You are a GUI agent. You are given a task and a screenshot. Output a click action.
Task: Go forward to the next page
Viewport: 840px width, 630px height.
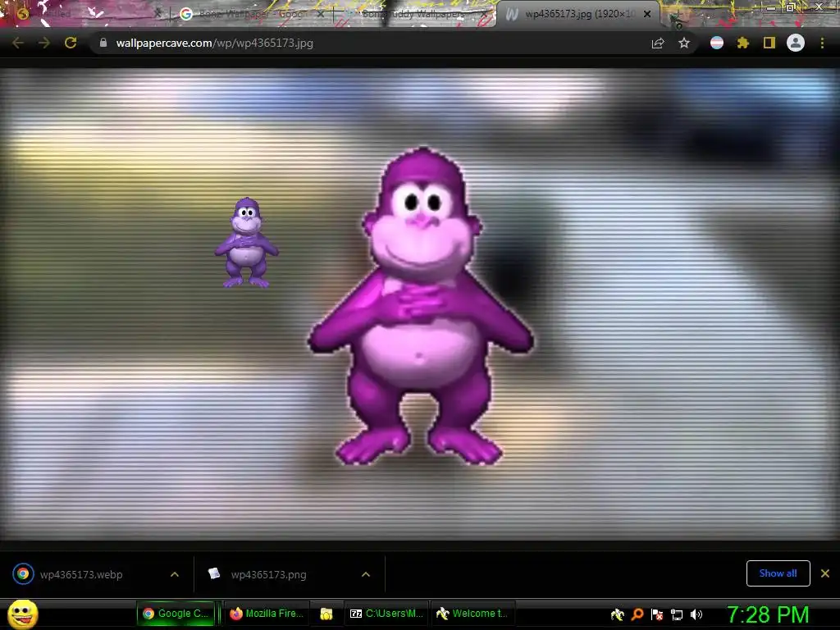(44, 43)
